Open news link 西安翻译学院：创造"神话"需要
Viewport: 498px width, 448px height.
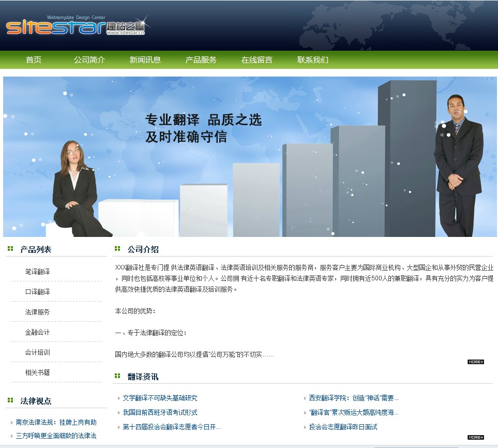[354, 398]
